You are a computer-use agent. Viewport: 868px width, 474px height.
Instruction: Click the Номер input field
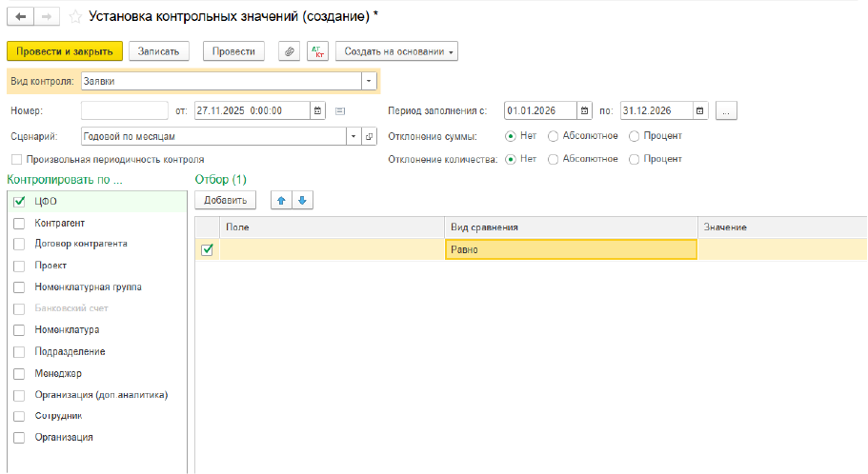pyautogui.click(x=125, y=110)
